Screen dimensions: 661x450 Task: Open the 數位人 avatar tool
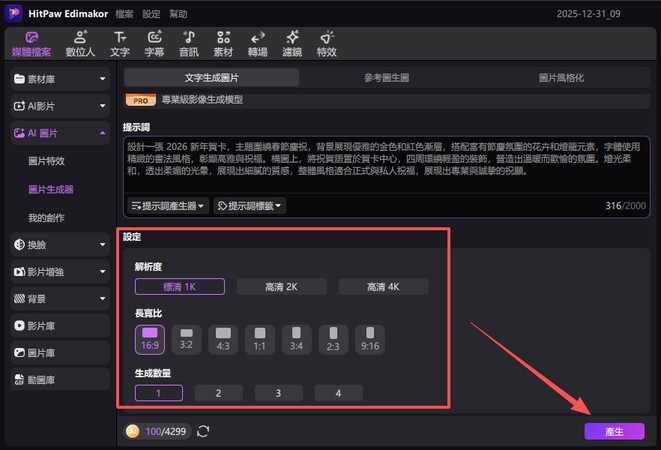click(80, 44)
